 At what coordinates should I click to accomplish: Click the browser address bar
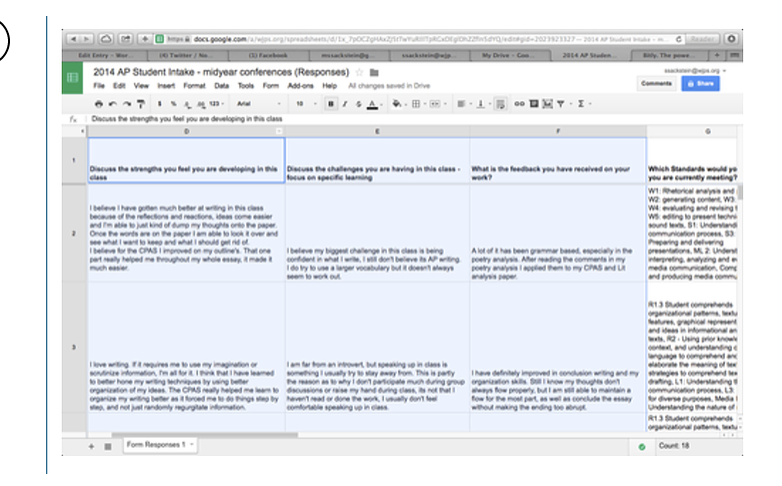coord(419,39)
